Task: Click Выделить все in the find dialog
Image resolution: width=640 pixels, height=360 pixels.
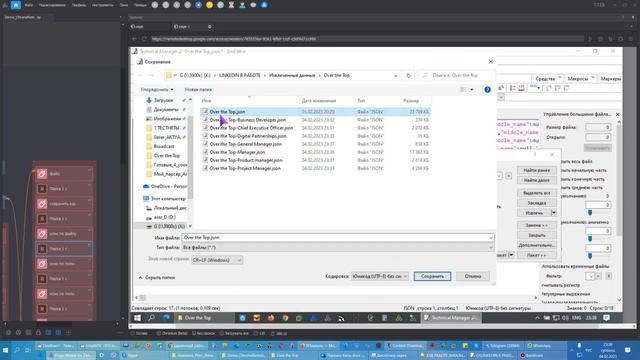Action: pos(537,193)
